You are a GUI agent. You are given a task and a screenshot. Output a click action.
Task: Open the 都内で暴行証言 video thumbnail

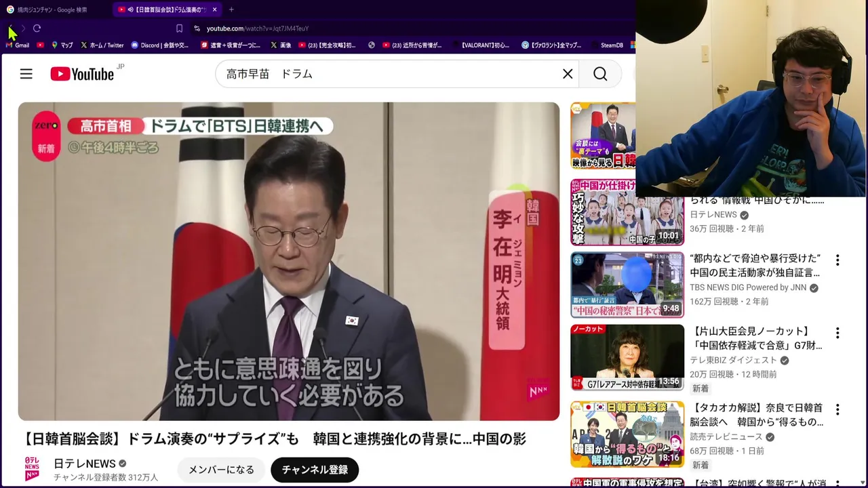click(627, 285)
